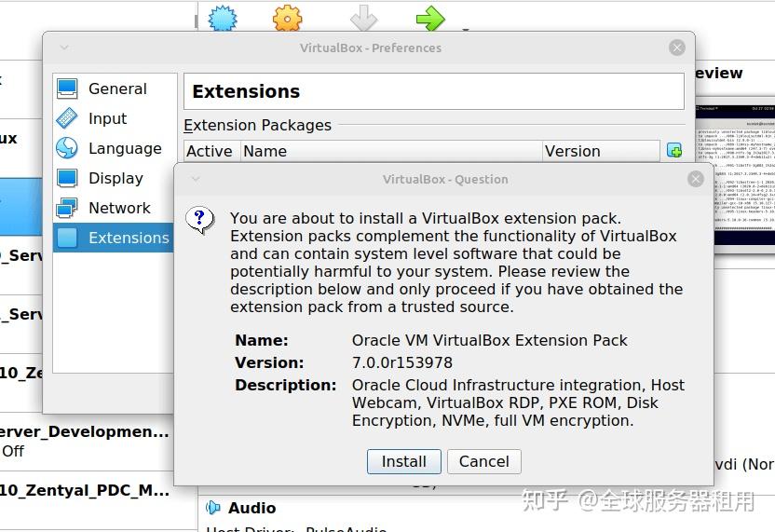775x532 pixels.
Task: Select Input in the Preferences sidebar
Action: (115, 118)
